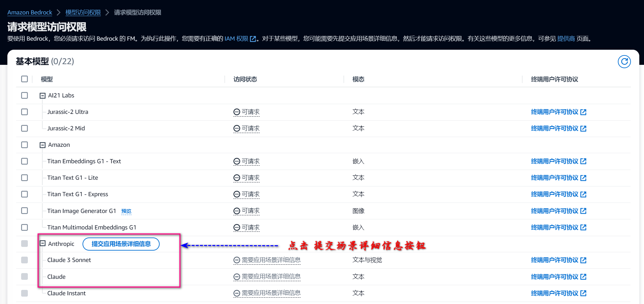Click status icon for Titan Text G1 - Lite

(237, 178)
